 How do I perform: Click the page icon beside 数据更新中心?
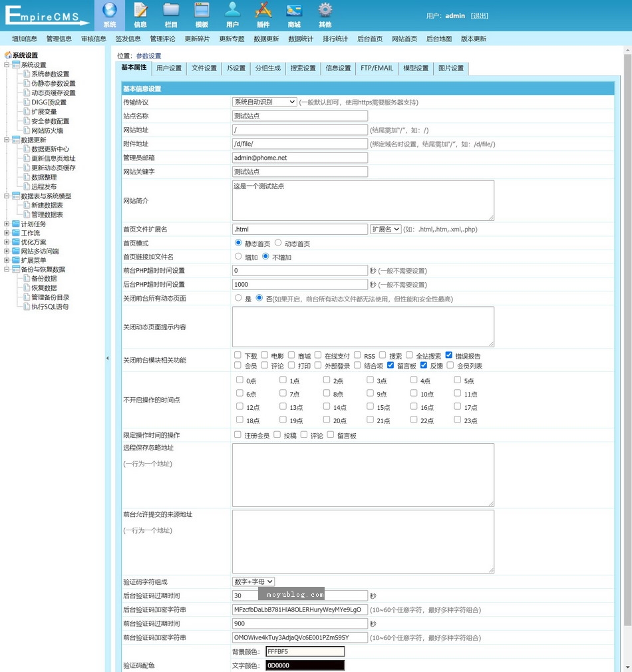click(x=27, y=149)
